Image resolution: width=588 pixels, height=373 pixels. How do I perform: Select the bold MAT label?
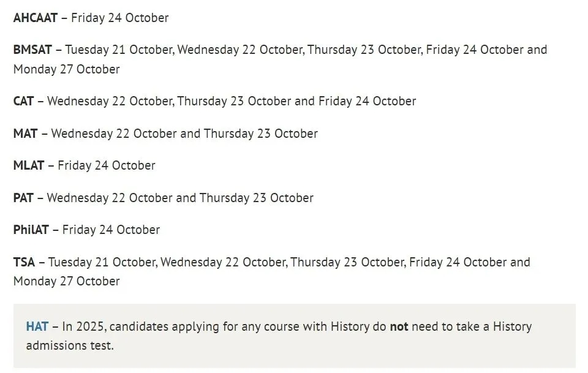coord(25,134)
